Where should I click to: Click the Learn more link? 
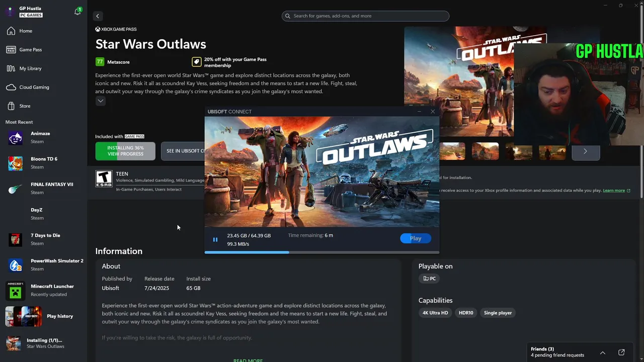point(614,191)
